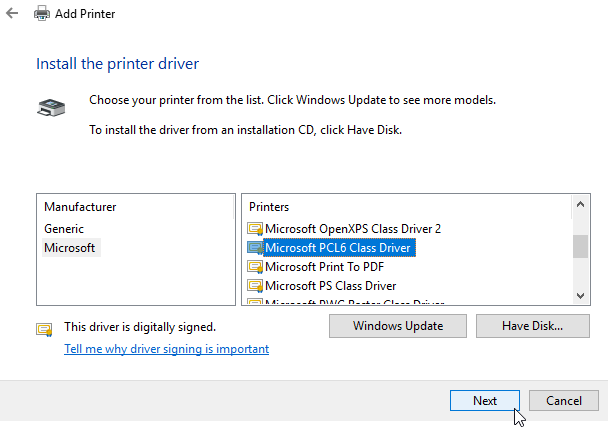The height and width of the screenshot is (428, 608).
Task: Click the Add Printer title icon
Action: 41,14
